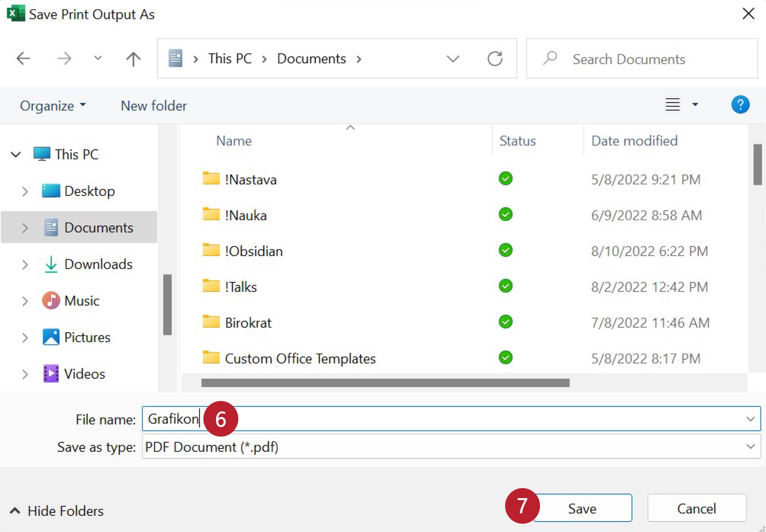Collapse the This PC tree node
This screenshot has width=766, height=532.
(16, 155)
